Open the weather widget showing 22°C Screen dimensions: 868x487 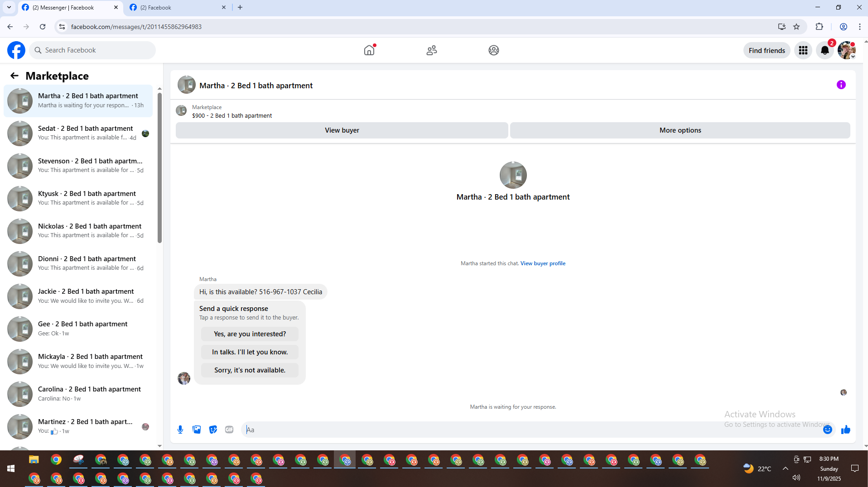(x=757, y=468)
